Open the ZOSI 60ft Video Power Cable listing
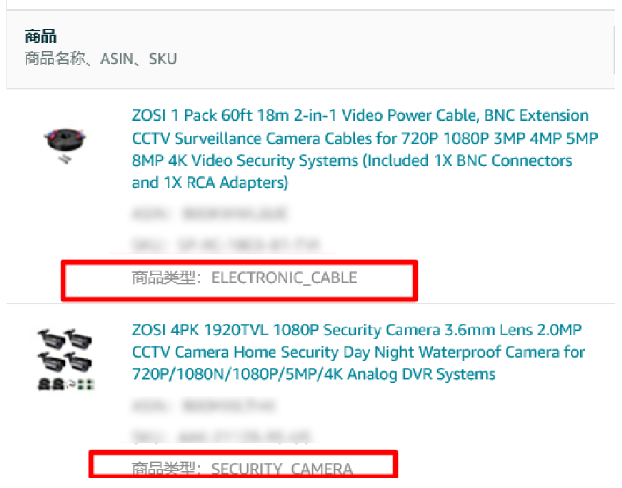The height and width of the screenshot is (488, 622). pyautogui.click(x=360, y=116)
